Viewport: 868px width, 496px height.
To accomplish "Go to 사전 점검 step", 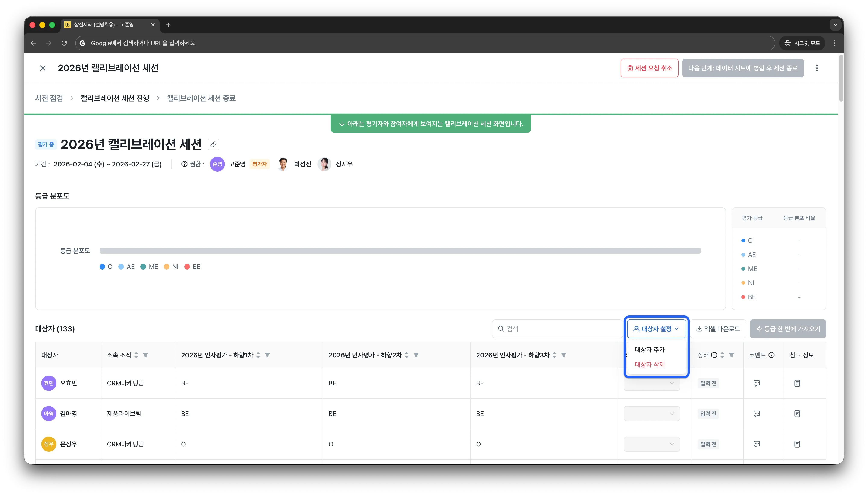I will point(49,98).
